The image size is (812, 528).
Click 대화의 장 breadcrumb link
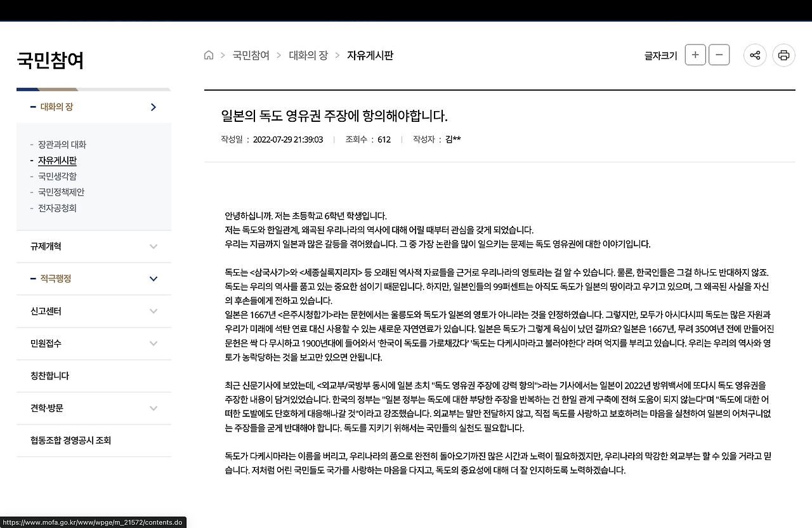point(308,55)
